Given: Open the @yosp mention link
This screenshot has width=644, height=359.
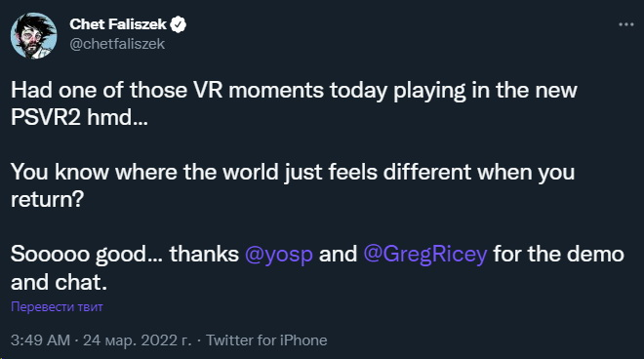Looking at the screenshot, I should pyautogui.click(x=279, y=254).
